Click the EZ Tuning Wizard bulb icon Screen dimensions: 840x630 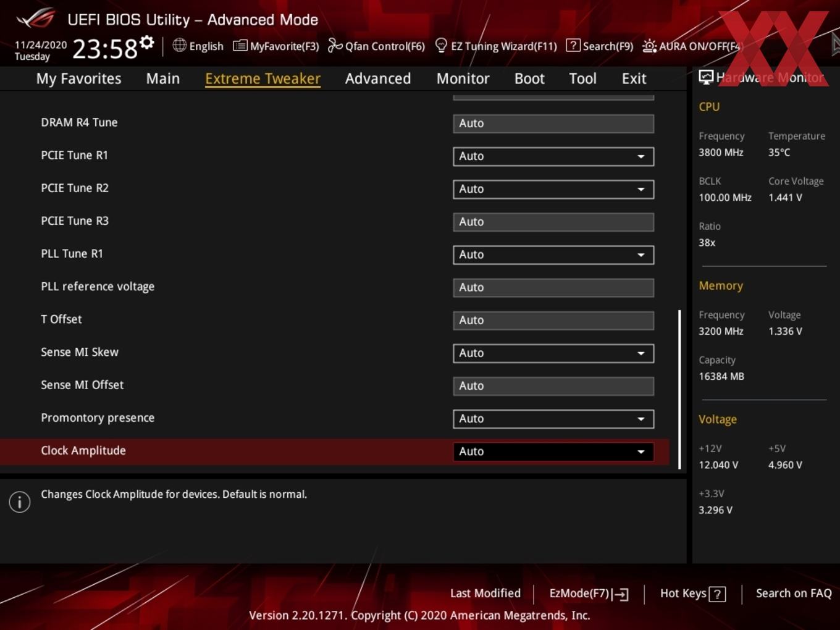pyautogui.click(x=441, y=45)
